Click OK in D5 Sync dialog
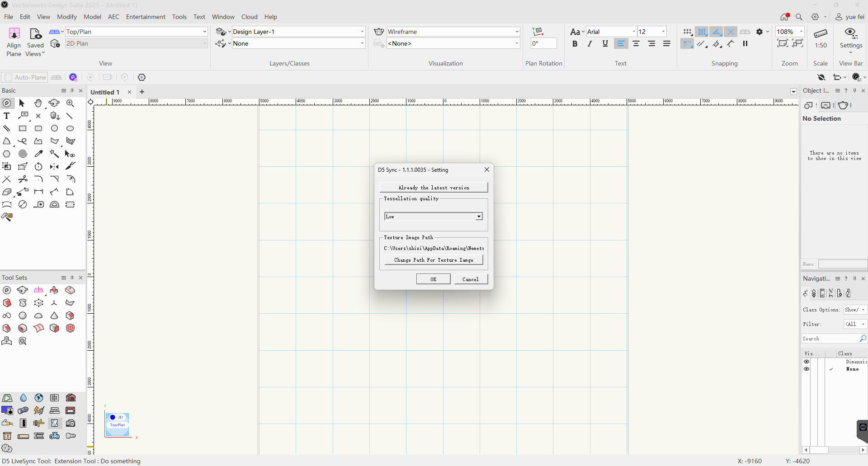The image size is (868, 466). 433,279
